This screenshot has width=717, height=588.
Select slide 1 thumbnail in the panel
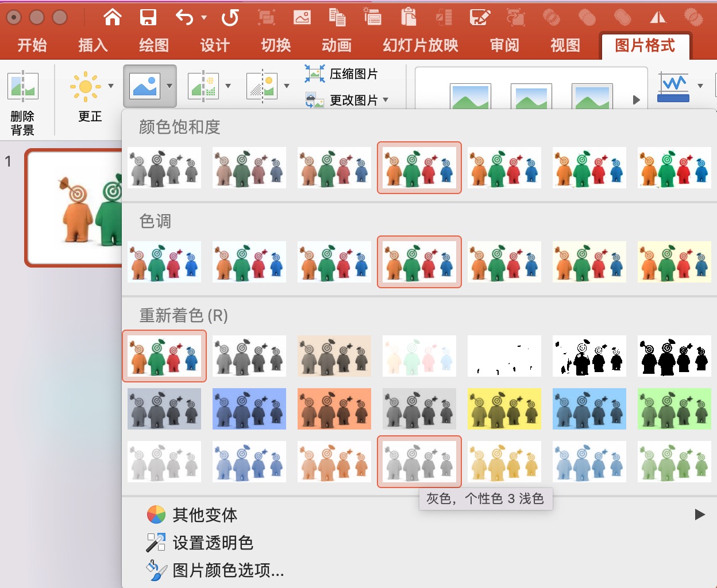[x=75, y=208]
